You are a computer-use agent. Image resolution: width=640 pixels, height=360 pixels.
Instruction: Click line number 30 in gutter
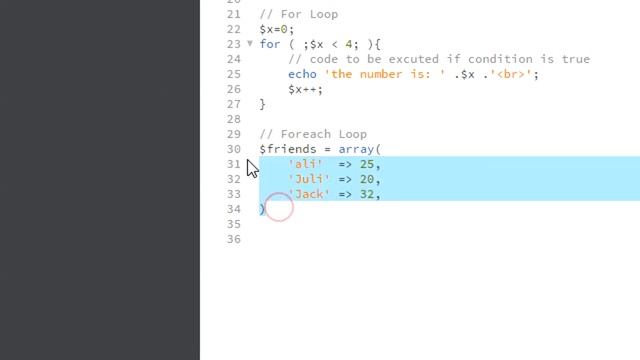(x=234, y=149)
